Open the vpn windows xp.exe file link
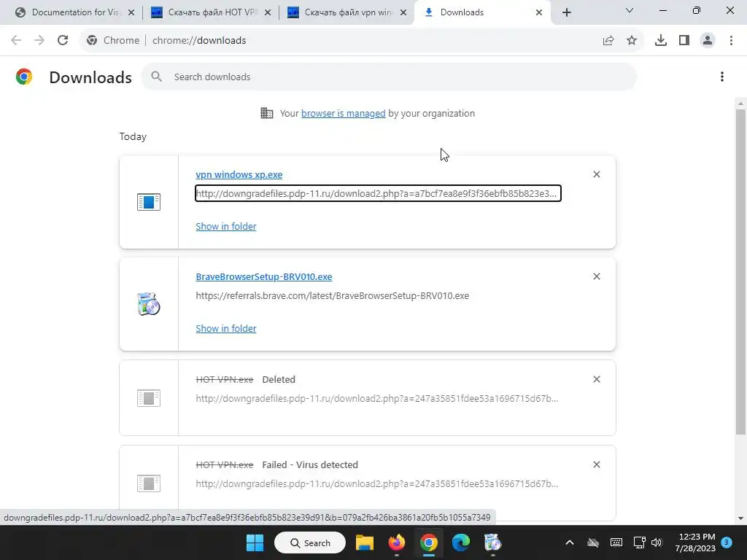The width and height of the screenshot is (747, 560). tap(239, 175)
